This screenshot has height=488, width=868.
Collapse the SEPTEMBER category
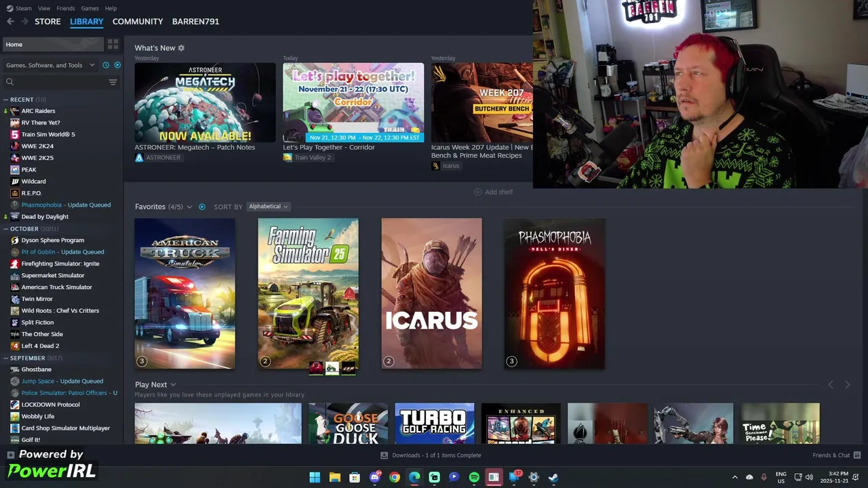click(x=5, y=358)
